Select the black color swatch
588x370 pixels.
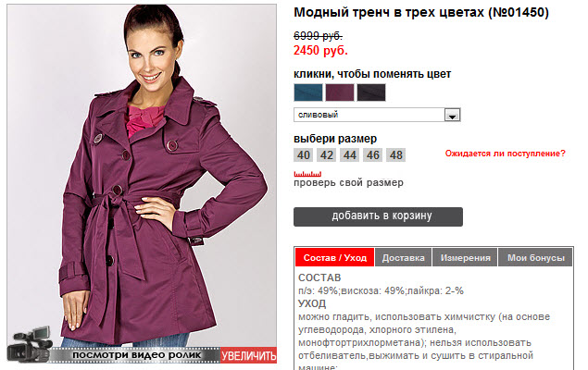[x=371, y=92]
